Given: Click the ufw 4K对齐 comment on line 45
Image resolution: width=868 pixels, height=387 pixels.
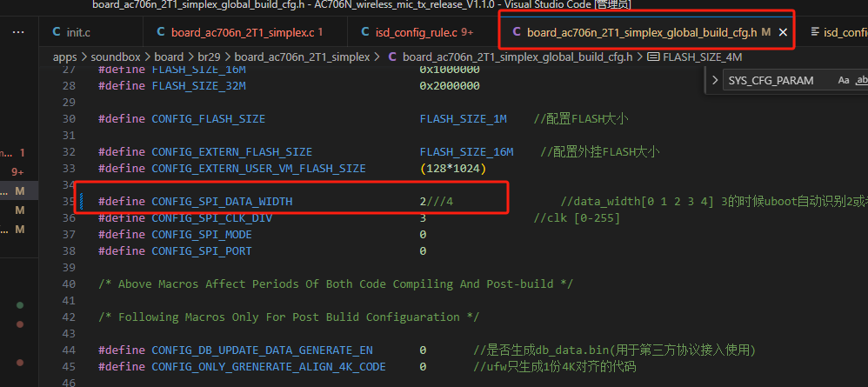Looking at the screenshot, I should click(555, 367).
